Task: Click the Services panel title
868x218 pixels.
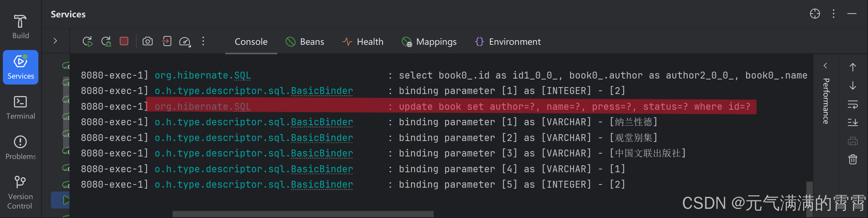Action: tap(68, 14)
